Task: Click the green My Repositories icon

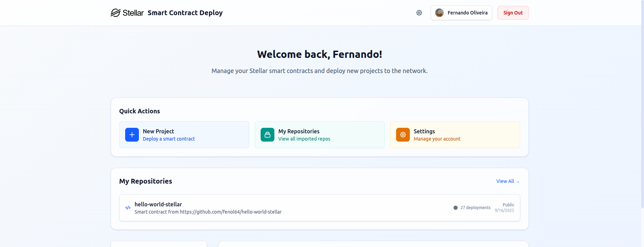Action: 268,135
